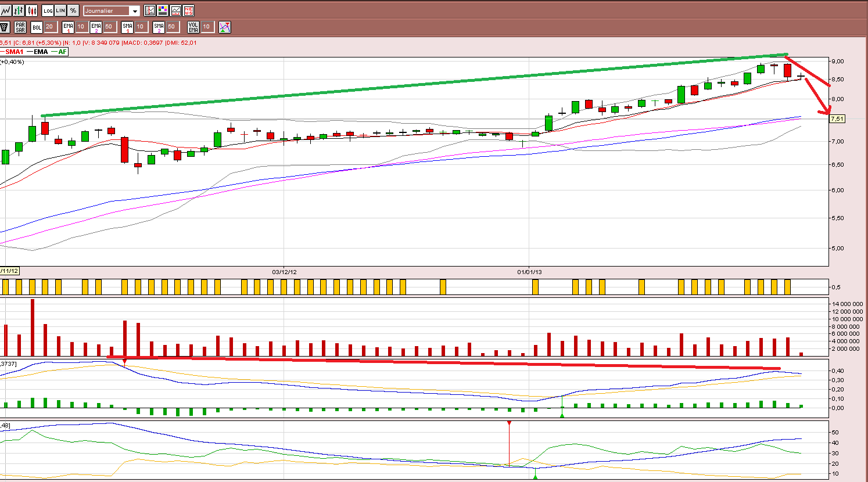Image resolution: width=868 pixels, height=482 pixels.
Task: Click the volume readout 'V: 8 349 079'
Action: pyautogui.click(x=101, y=43)
